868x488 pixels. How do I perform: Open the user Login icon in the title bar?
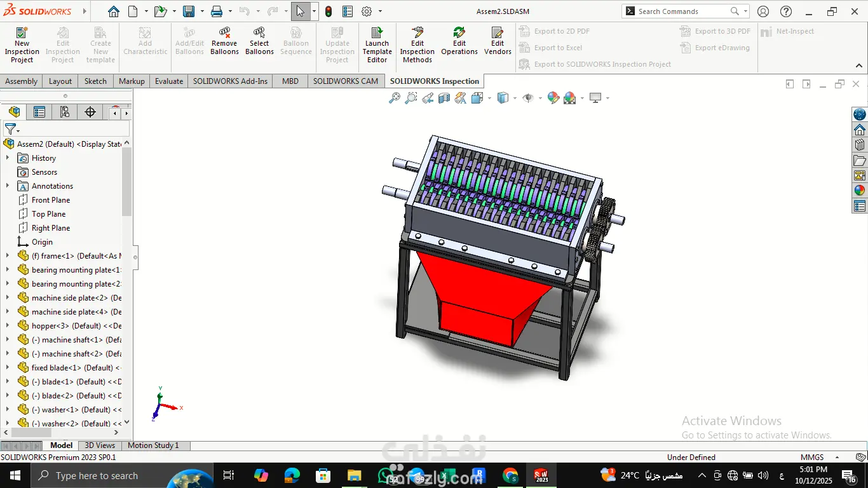coord(763,11)
